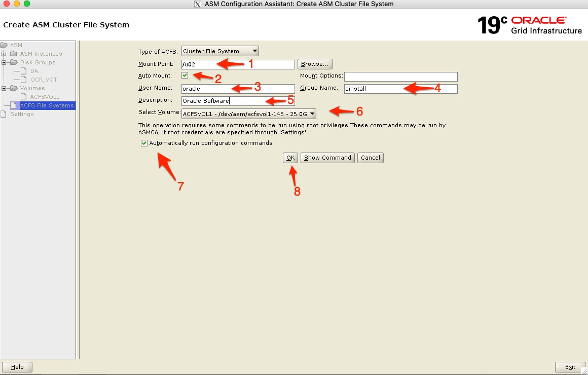The height and width of the screenshot is (375, 588).
Task: Click the 'Description:' label
Action: 155,100
